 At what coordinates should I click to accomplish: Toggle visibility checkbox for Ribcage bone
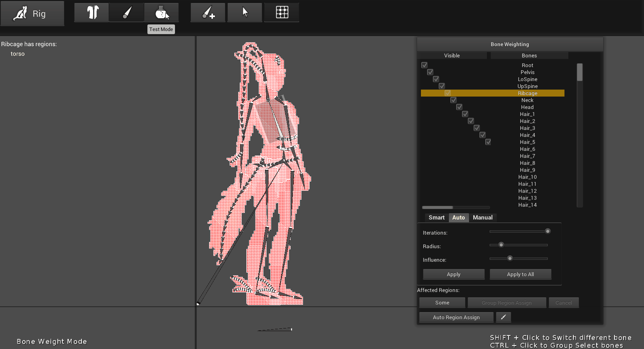click(448, 93)
